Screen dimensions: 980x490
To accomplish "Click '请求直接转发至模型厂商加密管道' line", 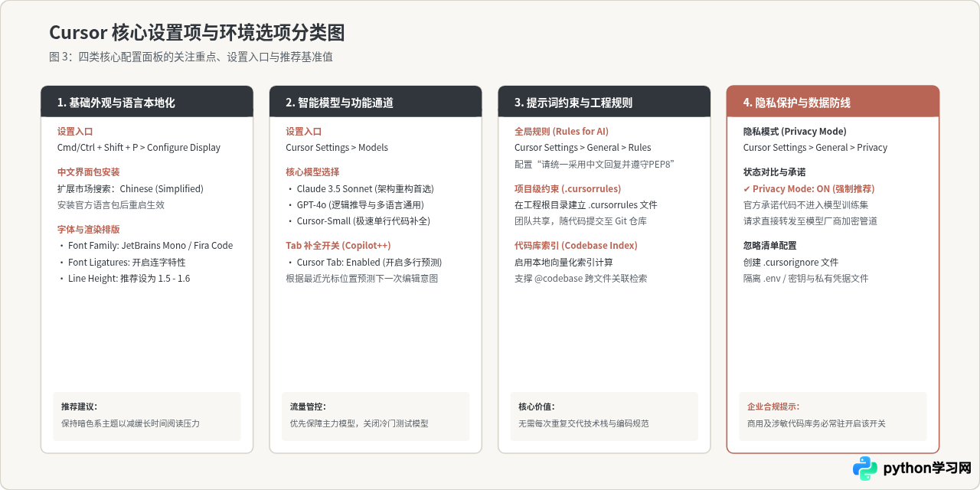I will tap(810, 221).
